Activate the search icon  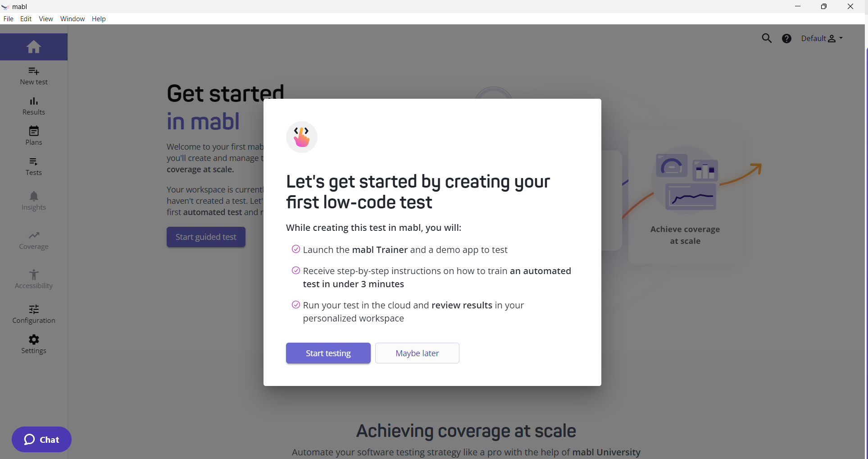click(767, 38)
